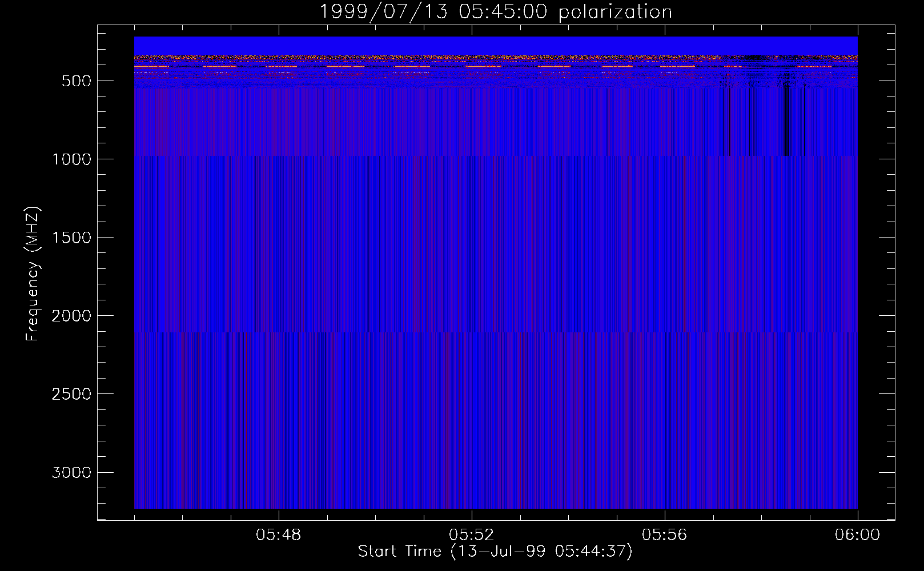
Task: Click the 05:52 time axis label
Action: click(471, 535)
